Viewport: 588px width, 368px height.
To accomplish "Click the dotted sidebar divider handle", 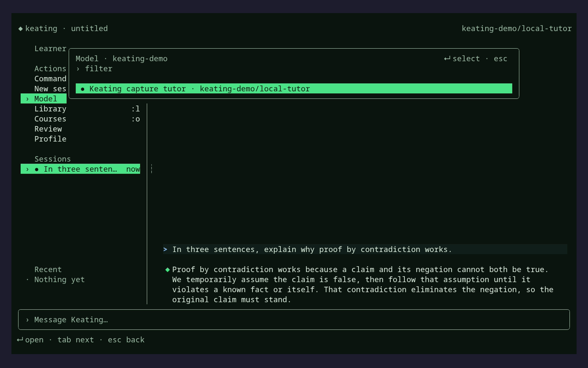I will pos(151,169).
